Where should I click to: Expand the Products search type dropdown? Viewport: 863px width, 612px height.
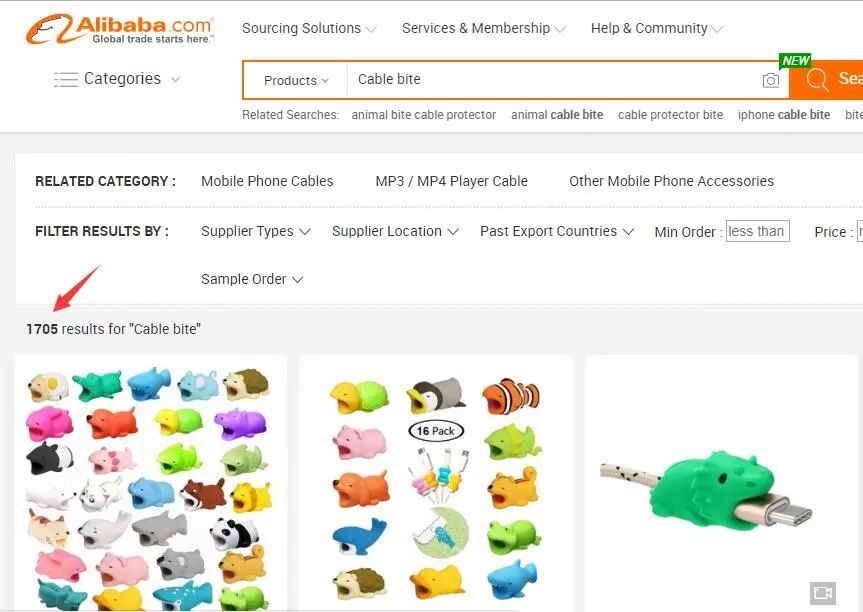(296, 80)
